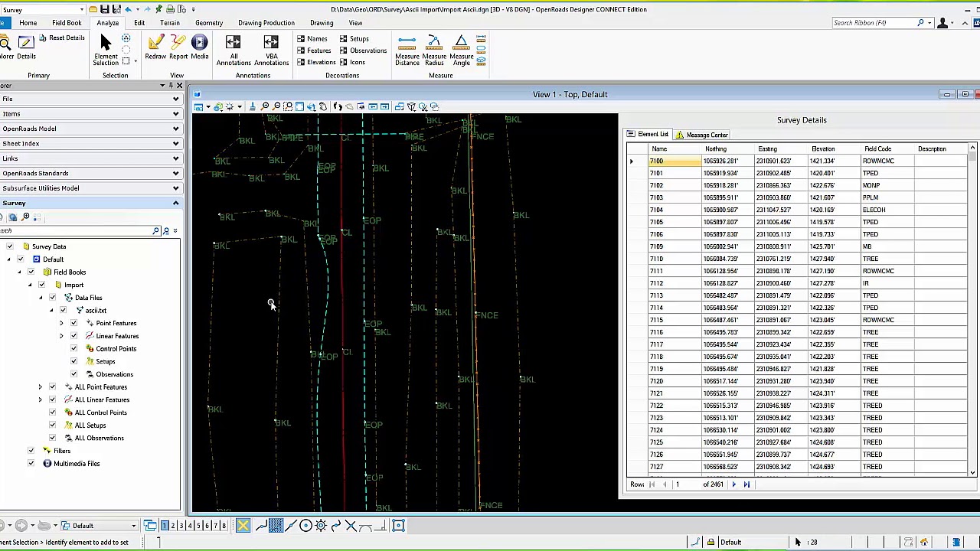Viewport: 980px width, 551px height.
Task: Click the Toggle Names decoration
Action: 312,39
